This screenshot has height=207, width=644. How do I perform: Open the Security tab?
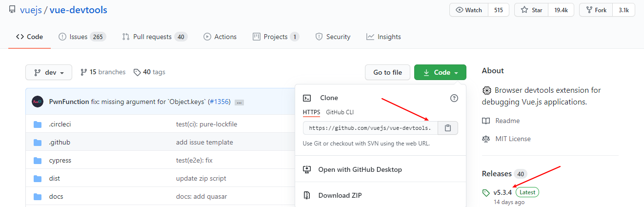333,37
